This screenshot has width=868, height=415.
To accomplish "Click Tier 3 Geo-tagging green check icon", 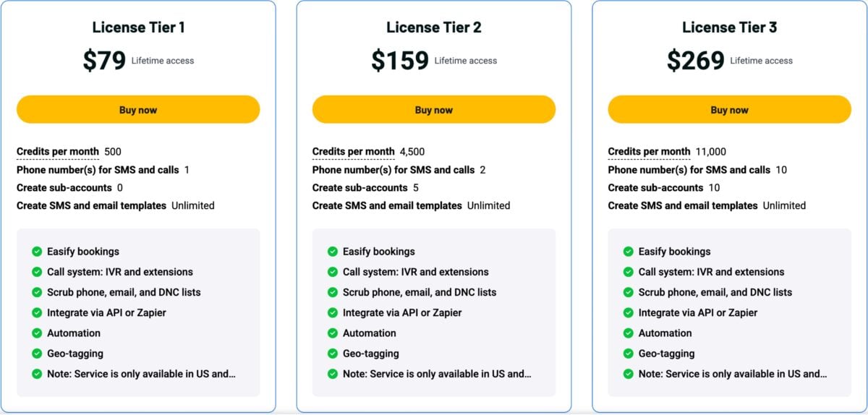I will (x=629, y=354).
